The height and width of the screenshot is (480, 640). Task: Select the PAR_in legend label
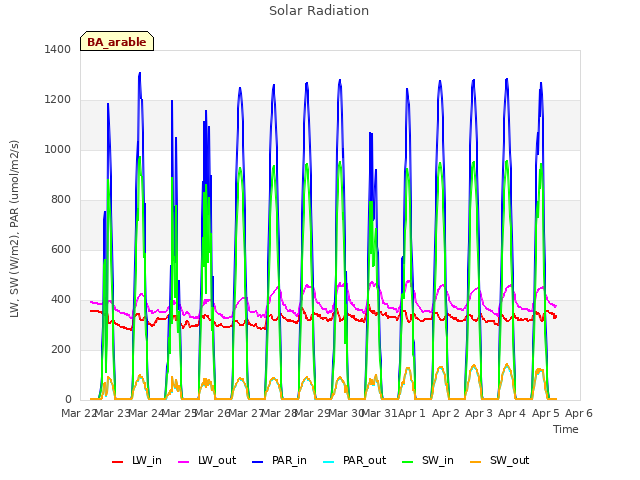[x=289, y=460]
